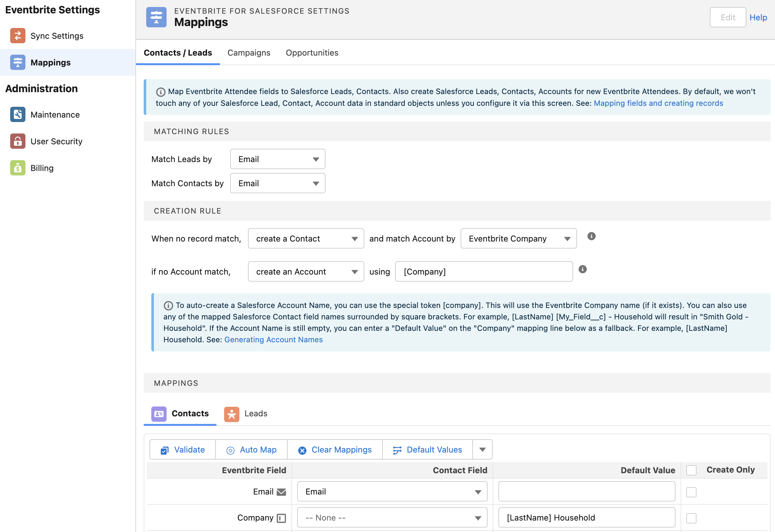Viewport: 775px width, 532px height.
Task: Click the Leads tab star icon
Action: (231, 414)
